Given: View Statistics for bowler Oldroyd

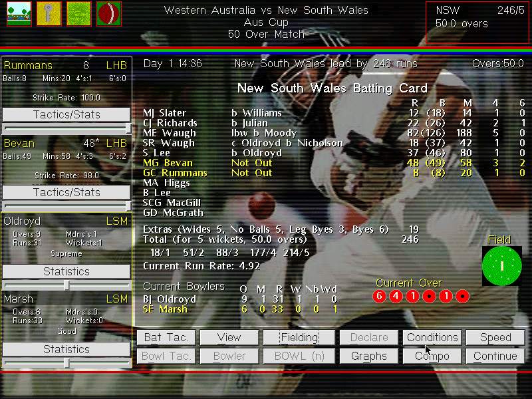Looking at the screenshot, I should pyautogui.click(x=66, y=271).
